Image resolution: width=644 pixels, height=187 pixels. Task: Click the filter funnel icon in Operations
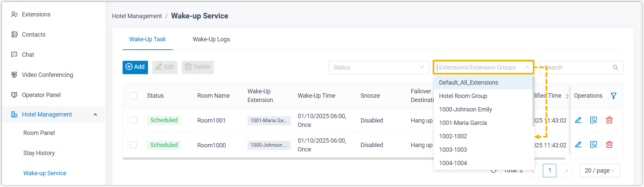pyautogui.click(x=613, y=96)
